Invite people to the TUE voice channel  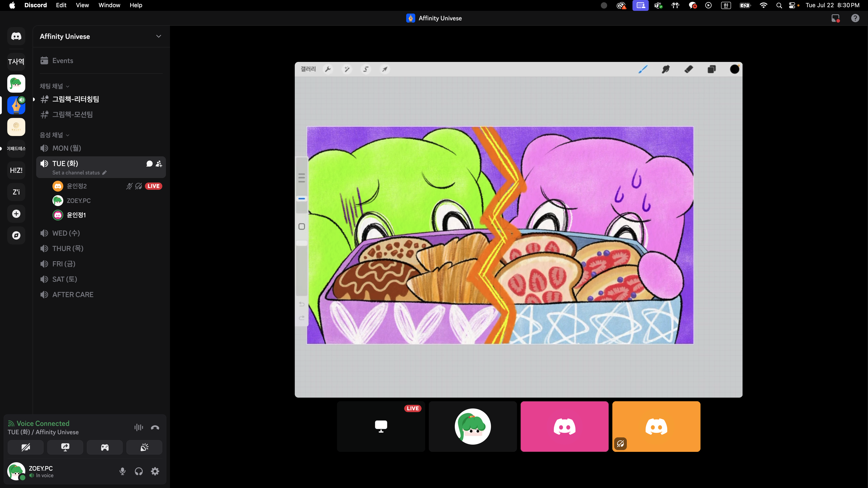click(x=159, y=164)
